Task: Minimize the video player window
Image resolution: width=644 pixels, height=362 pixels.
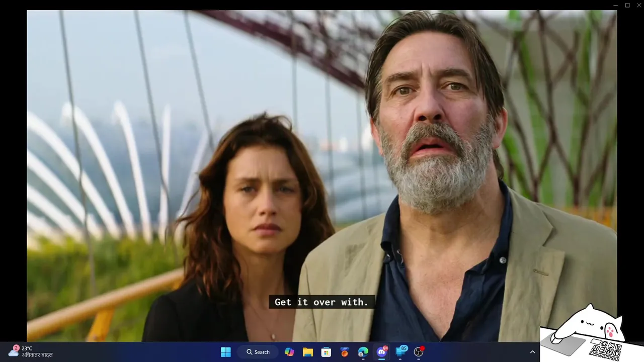Action: pos(615,5)
